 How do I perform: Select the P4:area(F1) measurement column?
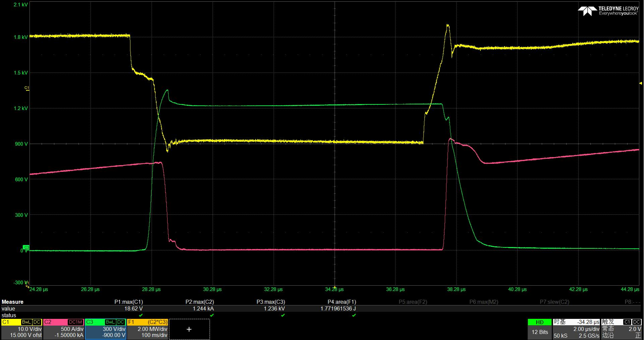coord(342,302)
